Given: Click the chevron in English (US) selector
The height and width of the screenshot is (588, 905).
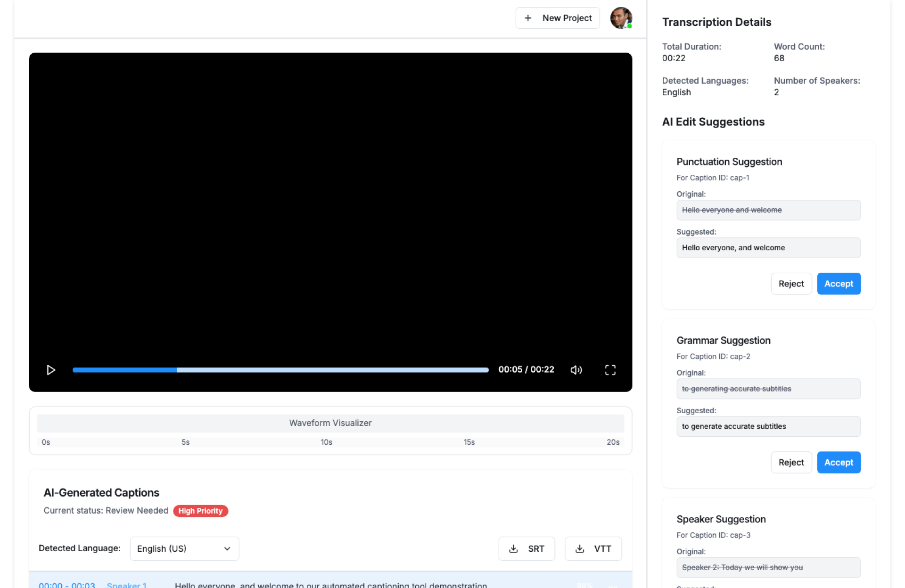Looking at the screenshot, I should 227,548.
